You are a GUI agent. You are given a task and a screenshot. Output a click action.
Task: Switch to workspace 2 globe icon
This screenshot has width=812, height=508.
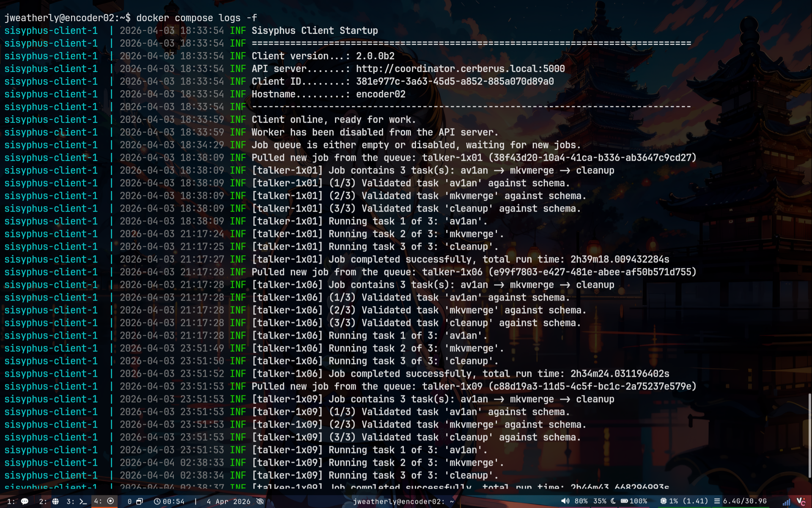pos(55,501)
